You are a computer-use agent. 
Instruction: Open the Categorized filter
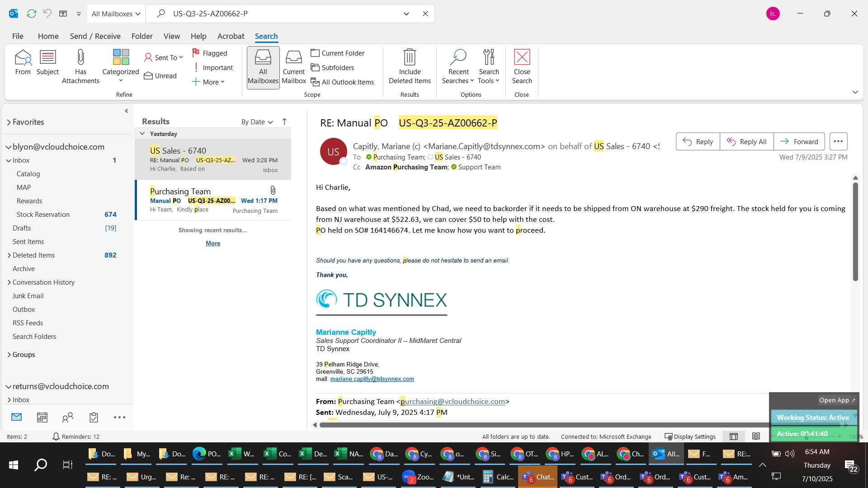click(121, 66)
